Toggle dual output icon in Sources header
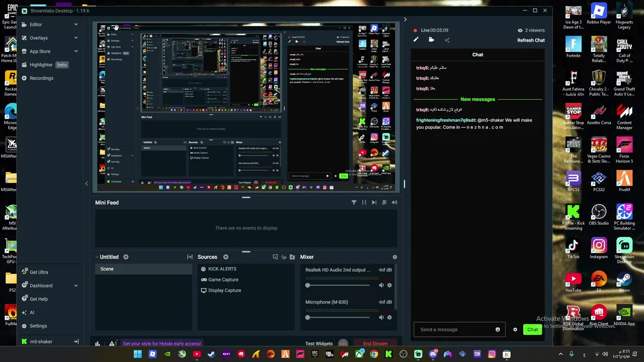 pos(275,257)
